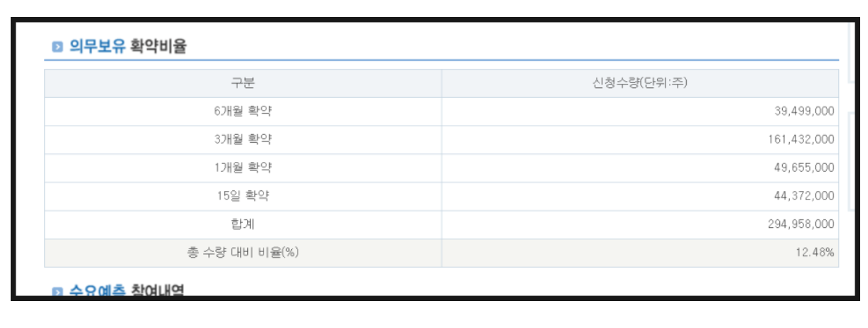Click the arrow icon beside 수요예측 참여내역
The height and width of the screenshot is (328, 868).
[x=58, y=292]
